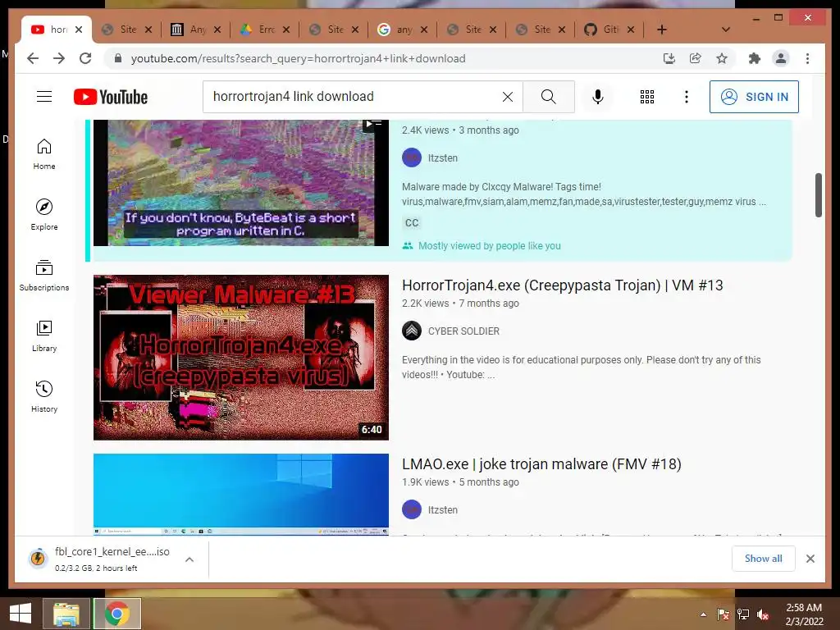Open the Chrome three-dot menu
The image size is (840, 630).
pyautogui.click(x=807, y=58)
